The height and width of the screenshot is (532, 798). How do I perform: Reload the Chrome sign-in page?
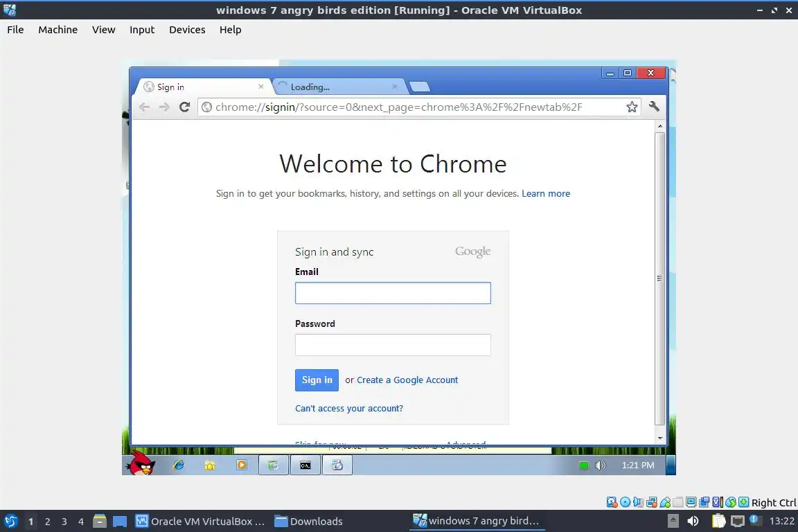(184, 107)
